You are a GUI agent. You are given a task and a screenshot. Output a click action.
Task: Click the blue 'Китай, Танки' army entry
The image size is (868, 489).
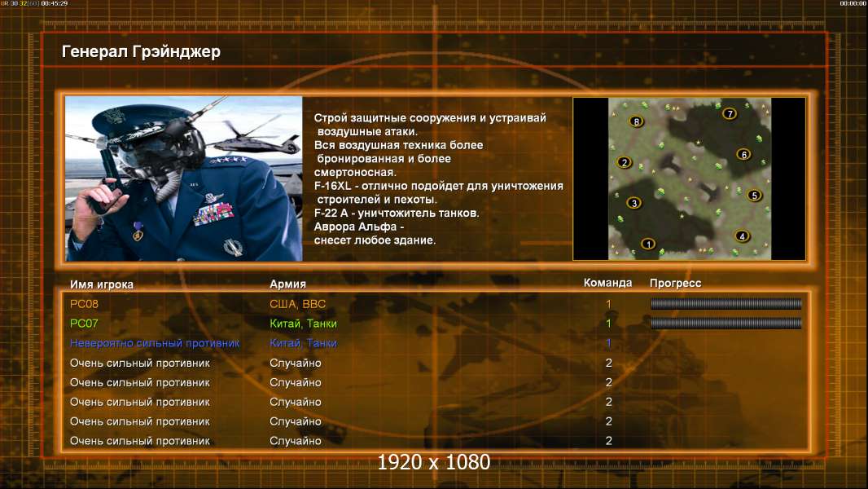tap(303, 343)
